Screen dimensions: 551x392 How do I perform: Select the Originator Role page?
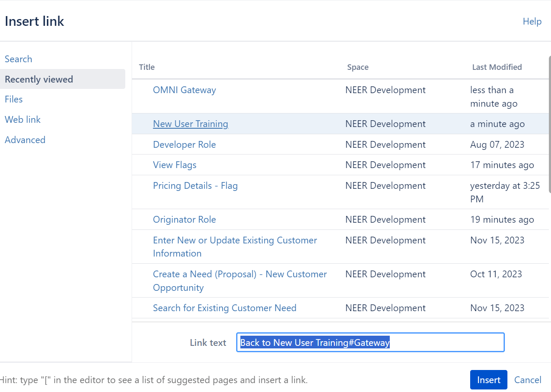185,219
